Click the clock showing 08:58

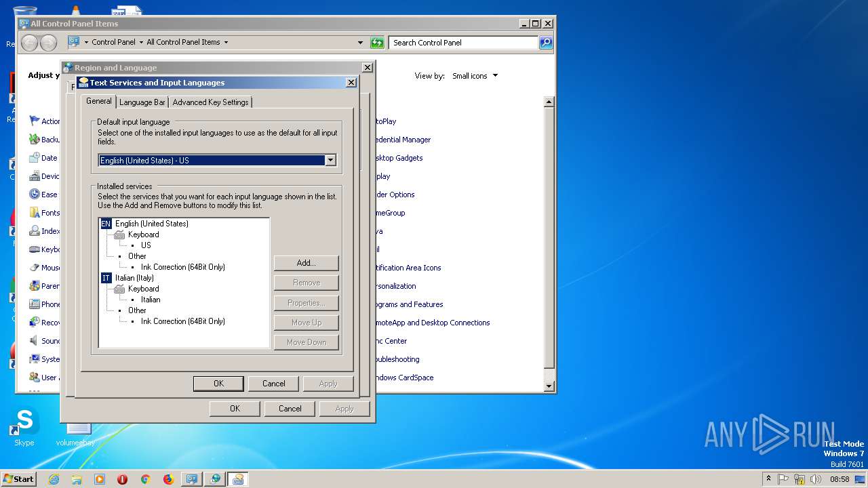tap(840, 479)
